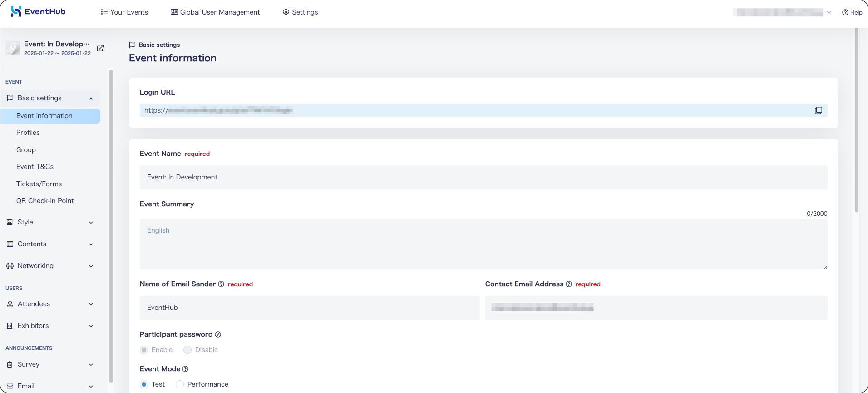This screenshot has width=868, height=393.
Task: Click the Login URL field
Action: [x=483, y=110]
